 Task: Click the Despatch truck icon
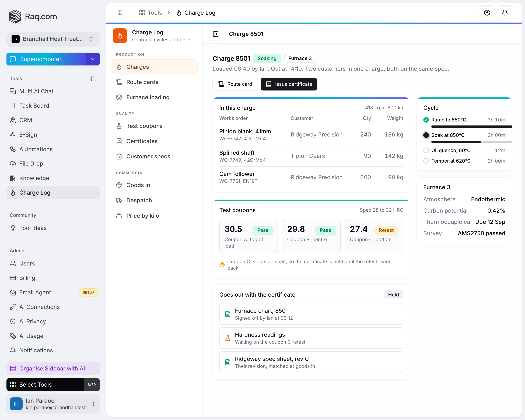[x=119, y=200]
